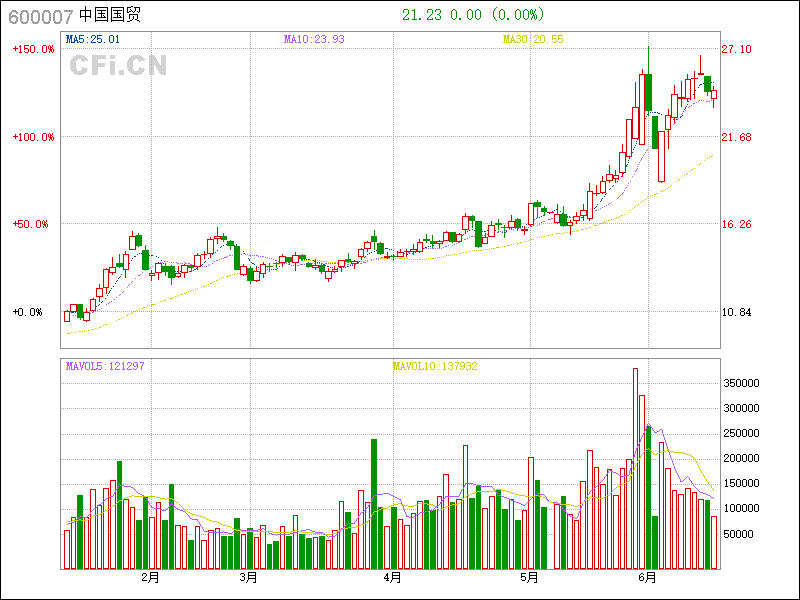Click the 6月 date axis marker

point(648,578)
